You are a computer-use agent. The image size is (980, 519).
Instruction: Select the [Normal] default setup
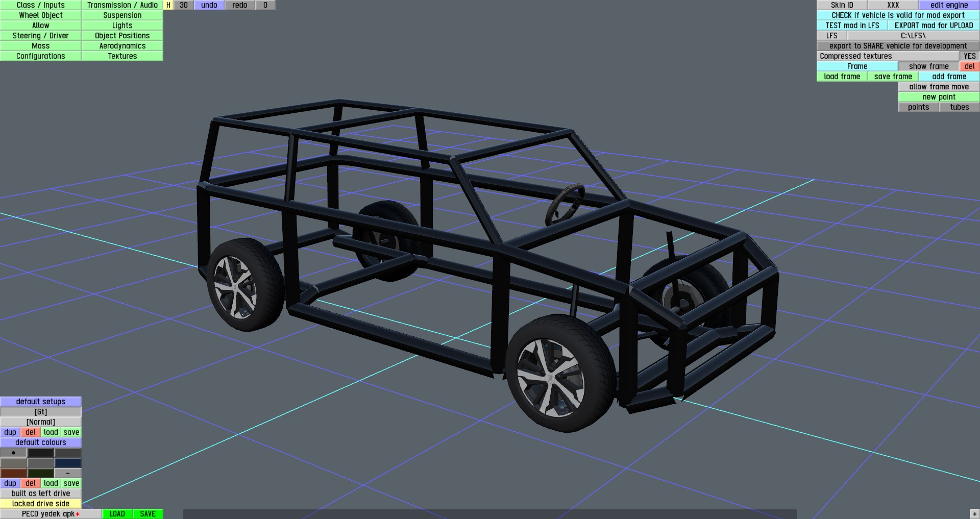[41, 422]
